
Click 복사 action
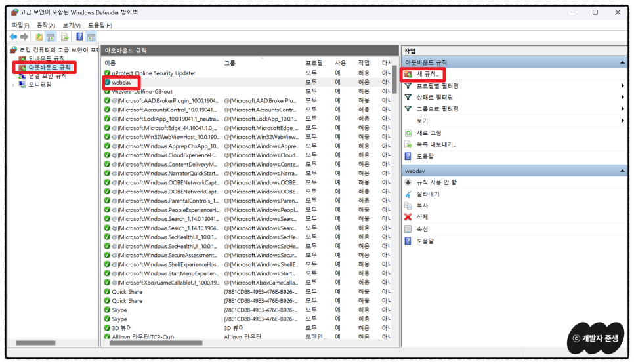(x=422, y=206)
